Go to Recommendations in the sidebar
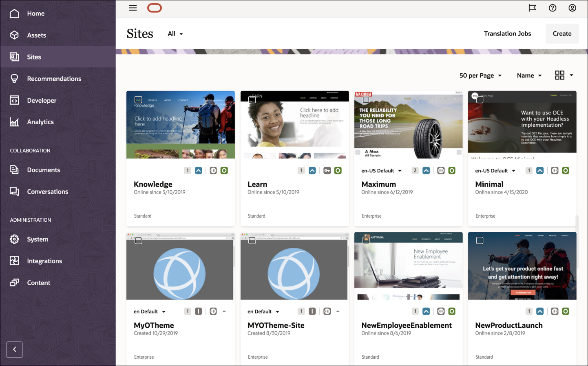 point(53,78)
